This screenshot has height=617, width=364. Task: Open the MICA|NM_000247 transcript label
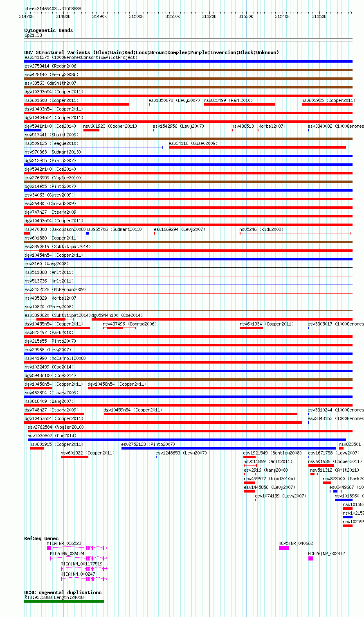pos(78,574)
